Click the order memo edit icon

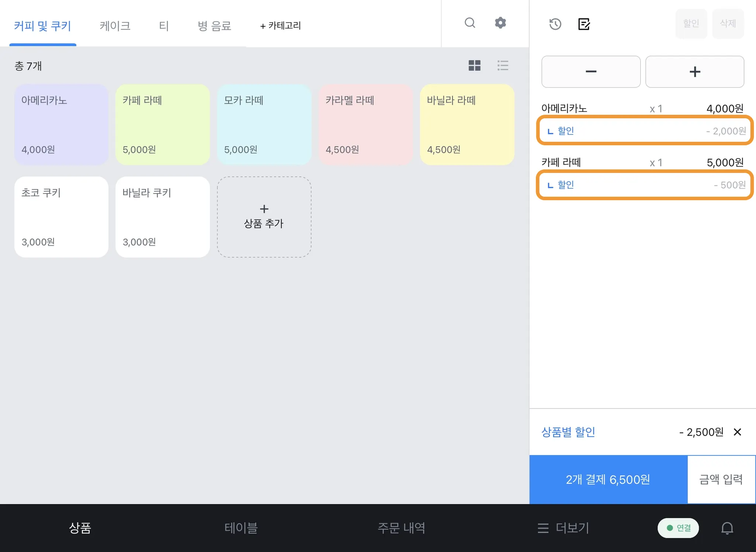pos(584,24)
